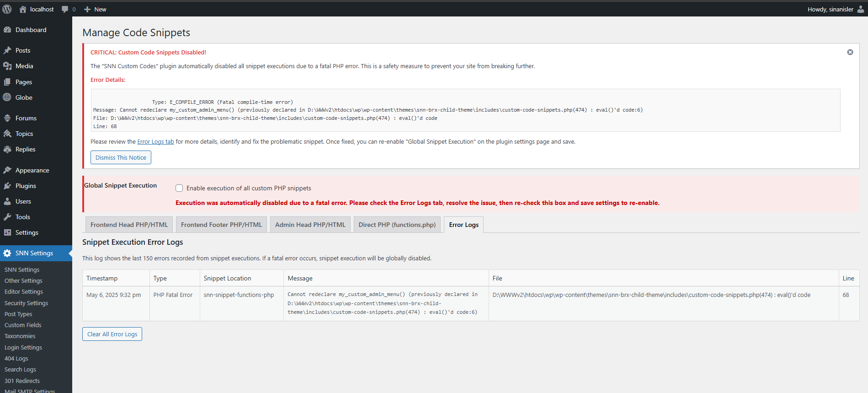The width and height of the screenshot is (868, 393).
Task: Select the Error Logs tab
Action: (463, 225)
